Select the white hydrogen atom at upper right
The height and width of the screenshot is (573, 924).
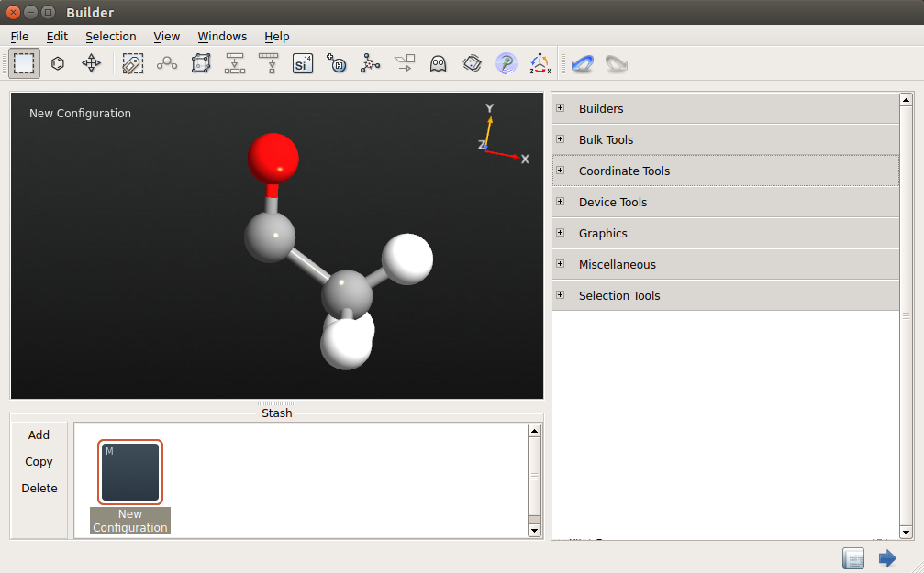tap(407, 259)
